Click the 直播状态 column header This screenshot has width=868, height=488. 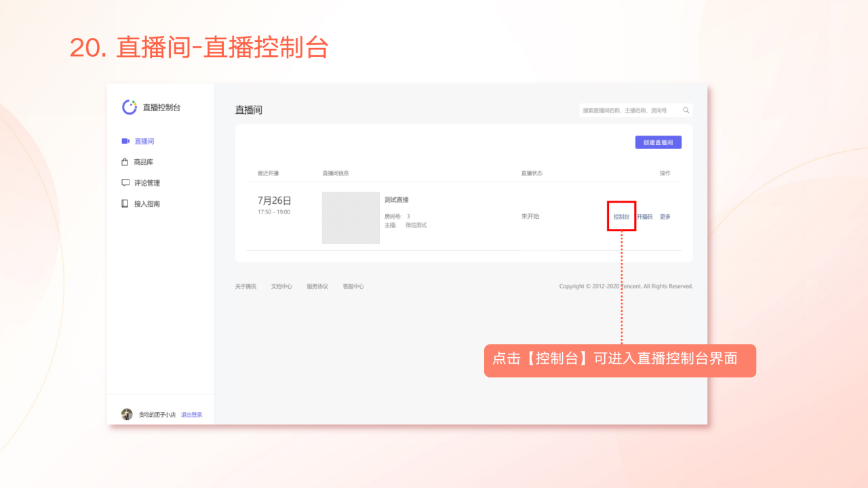(x=532, y=174)
